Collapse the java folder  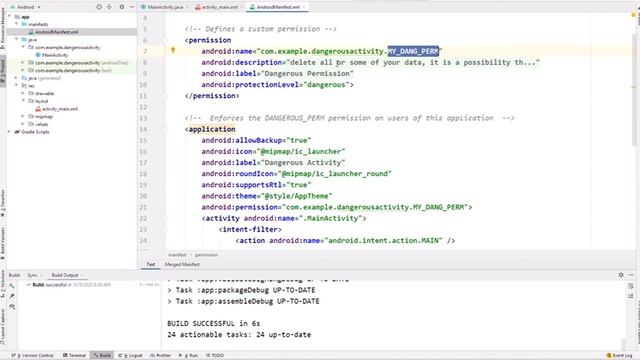[x=16, y=39]
